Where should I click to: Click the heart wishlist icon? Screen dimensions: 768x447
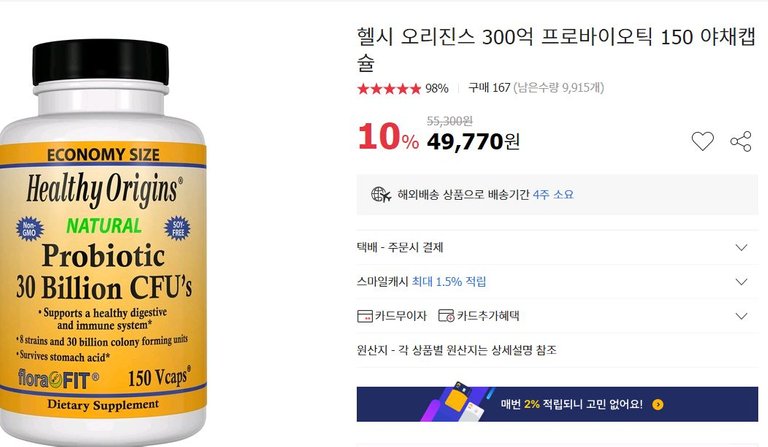(x=702, y=141)
